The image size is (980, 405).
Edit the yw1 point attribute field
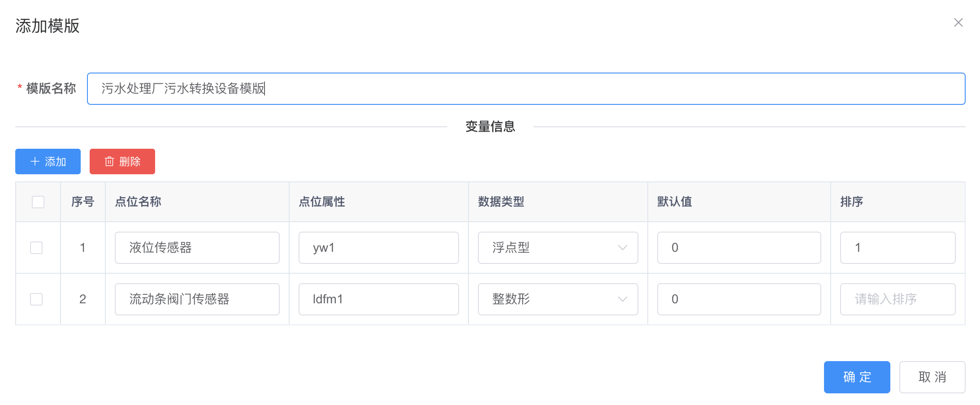click(379, 248)
